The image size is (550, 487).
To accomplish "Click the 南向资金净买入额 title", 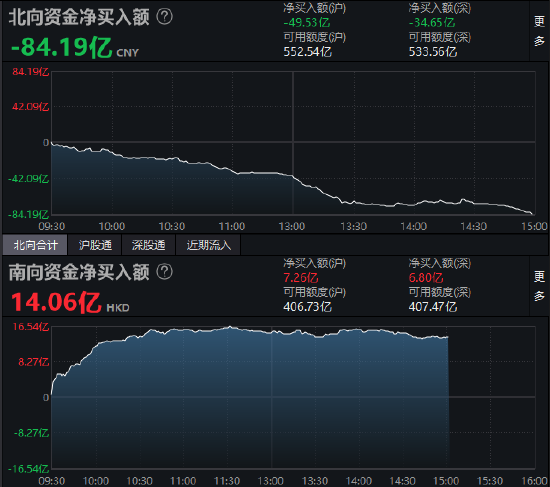I will tap(79, 272).
